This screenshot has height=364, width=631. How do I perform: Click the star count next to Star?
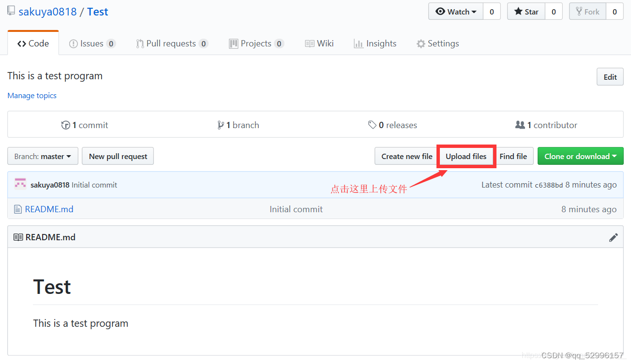(554, 12)
